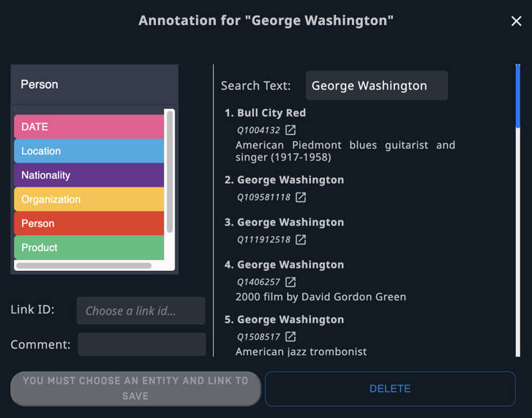Select the DATE entity type
Screen dimensions: 532x418
point(89,127)
